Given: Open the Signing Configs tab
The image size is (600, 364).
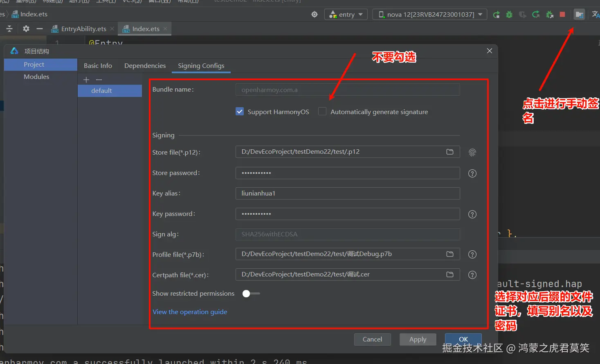Looking at the screenshot, I should [x=201, y=66].
